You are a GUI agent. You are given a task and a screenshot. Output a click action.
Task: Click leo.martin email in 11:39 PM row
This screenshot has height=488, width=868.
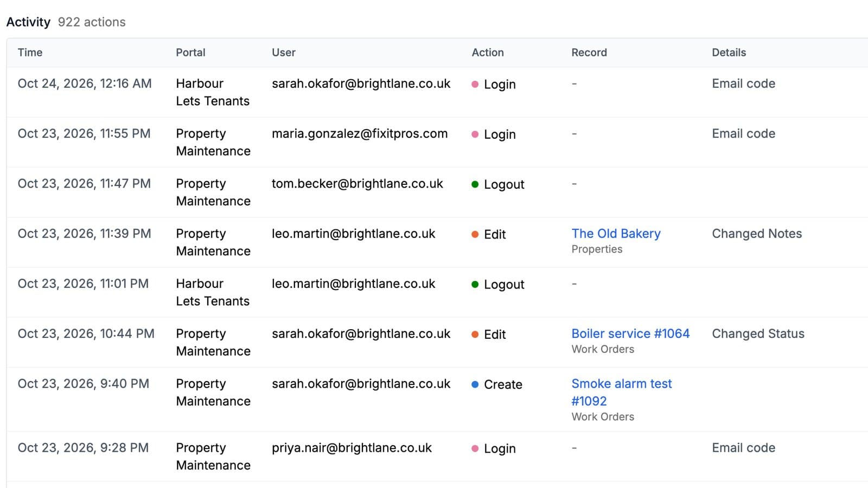click(x=353, y=234)
